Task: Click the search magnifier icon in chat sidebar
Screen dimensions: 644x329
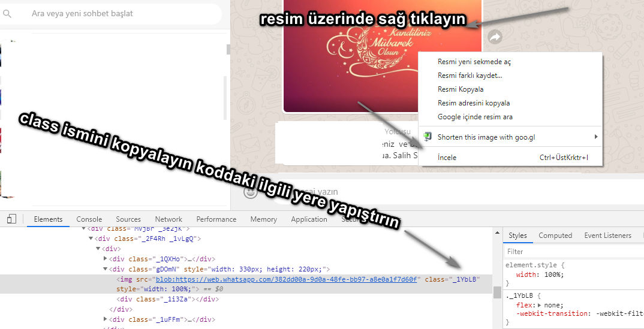Action: [7, 14]
